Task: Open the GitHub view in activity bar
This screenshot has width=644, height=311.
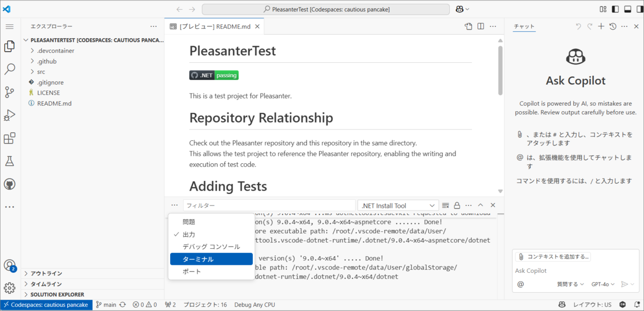Action: tap(9, 184)
